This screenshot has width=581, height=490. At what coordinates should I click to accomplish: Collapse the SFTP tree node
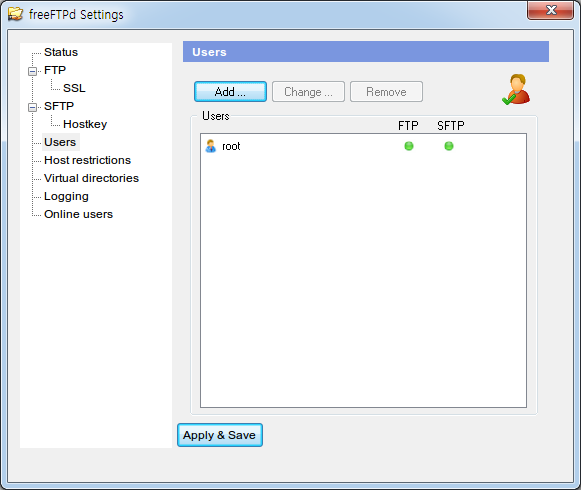click(33, 107)
